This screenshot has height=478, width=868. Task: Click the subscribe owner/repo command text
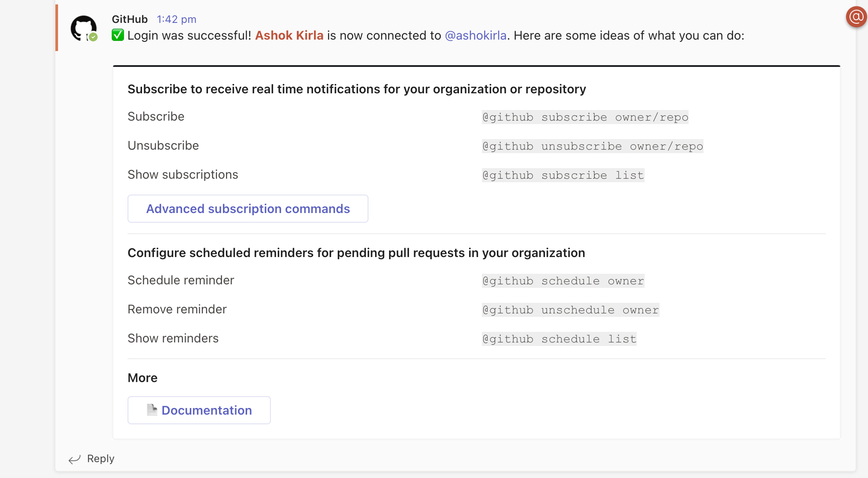(x=585, y=117)
